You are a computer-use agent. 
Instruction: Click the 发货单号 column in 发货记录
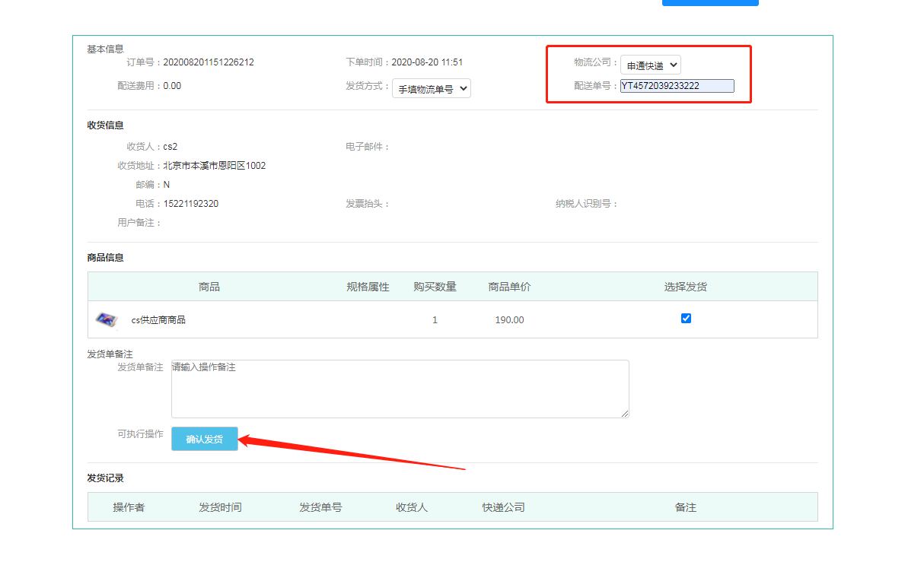point(320,507)
